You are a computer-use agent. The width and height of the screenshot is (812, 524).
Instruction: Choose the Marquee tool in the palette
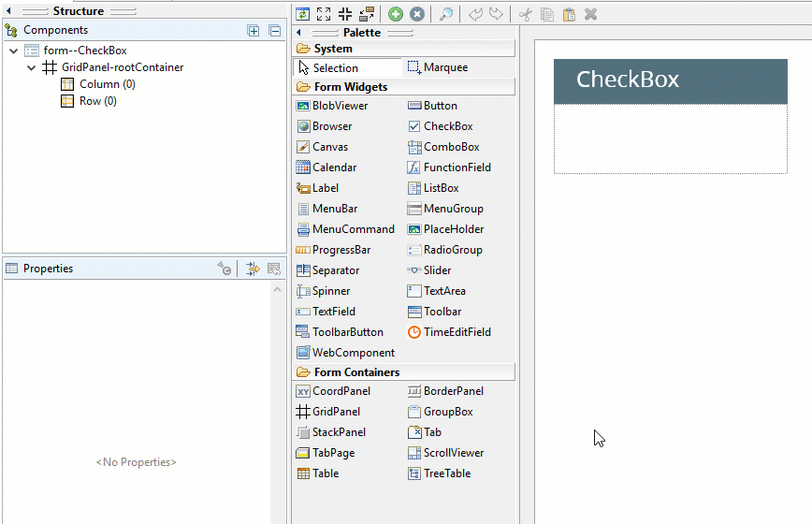438,67
